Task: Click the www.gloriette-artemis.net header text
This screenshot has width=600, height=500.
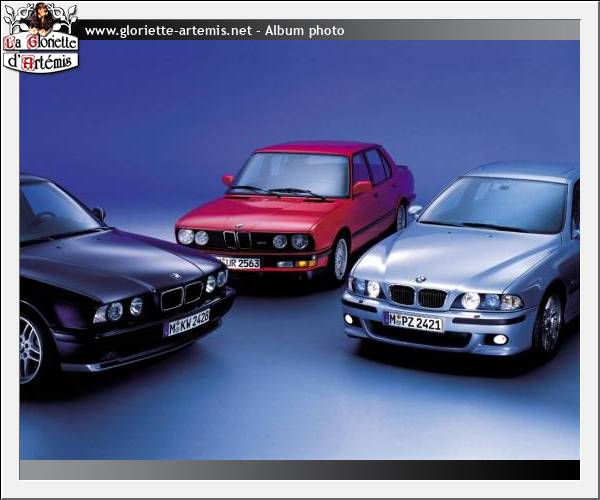Action: pyautogui.click(x=168, y=31)
